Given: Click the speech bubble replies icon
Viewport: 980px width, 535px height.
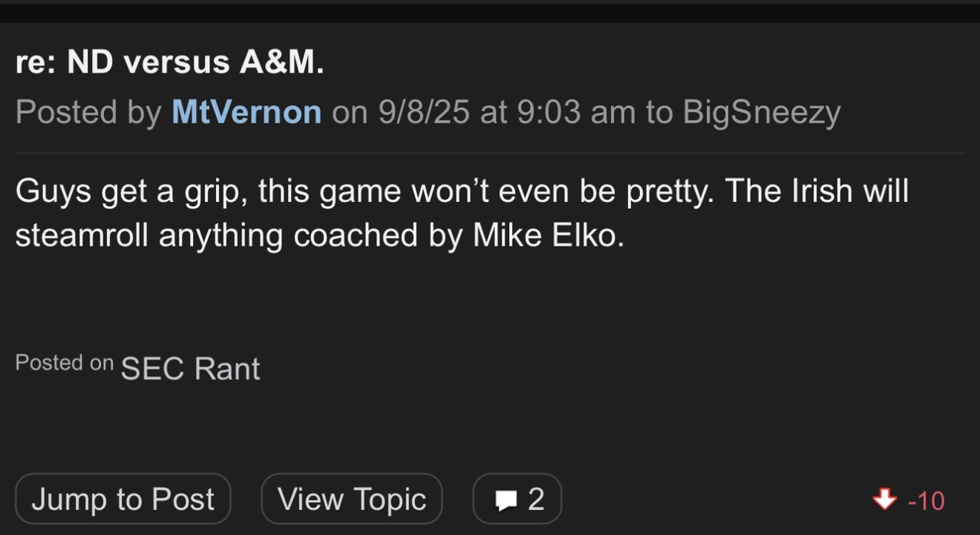Looking at the screenshot, I should click(x=506, y=501).
